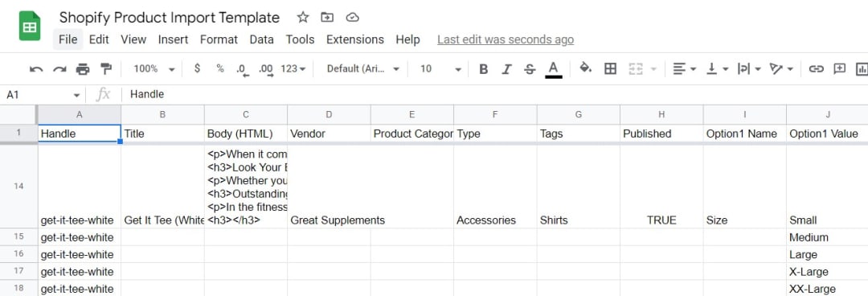Image resolution: width=868 pixels, height=296 pixels.
Task: Check the cloud document status icon
Action: pos(353,17)
